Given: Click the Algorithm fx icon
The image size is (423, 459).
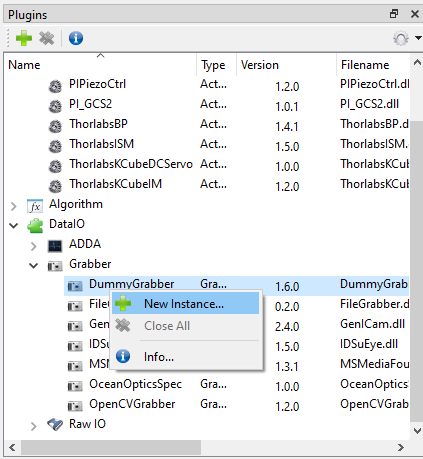Looking at the screenshot, I should [x=35, y=206].
